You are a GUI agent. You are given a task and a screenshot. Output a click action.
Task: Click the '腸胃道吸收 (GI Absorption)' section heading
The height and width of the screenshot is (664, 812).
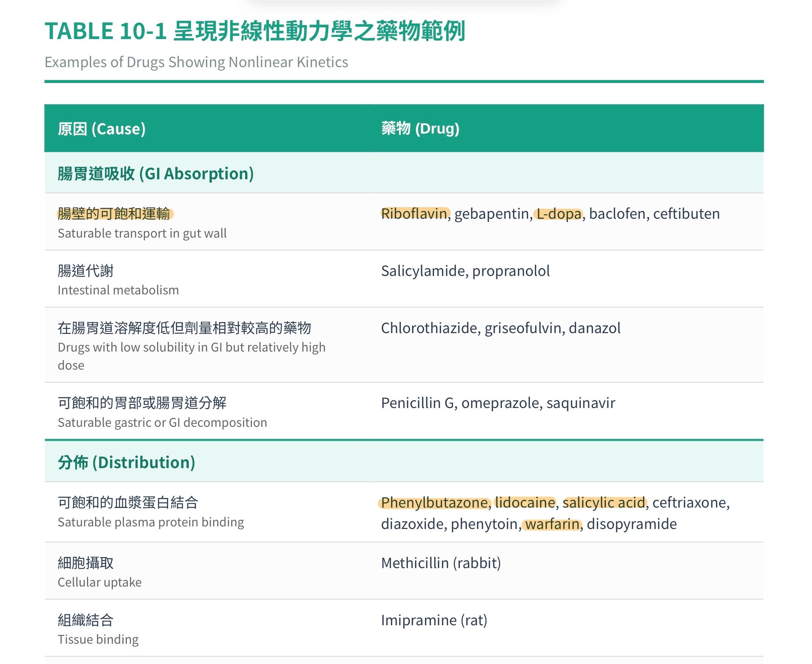[x=156, y=173]
